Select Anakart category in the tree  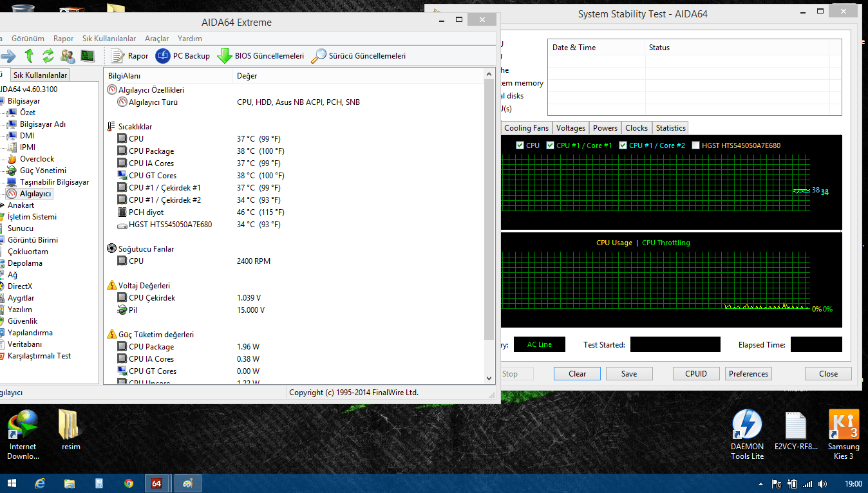[21, 205]
